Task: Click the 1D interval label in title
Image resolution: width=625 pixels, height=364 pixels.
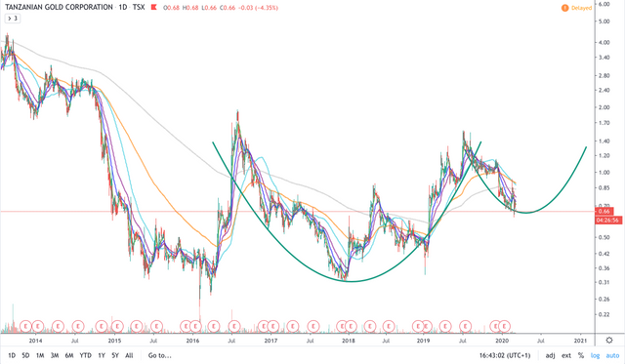Action: pyautogui.click(x=123, y=7)
